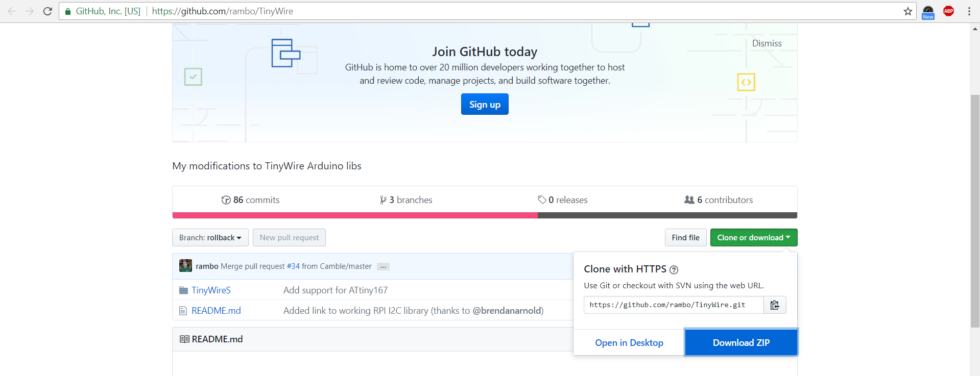980x376 pixels.
Task: Click the green padlock security icon
Action: click(x=68, y=11)
